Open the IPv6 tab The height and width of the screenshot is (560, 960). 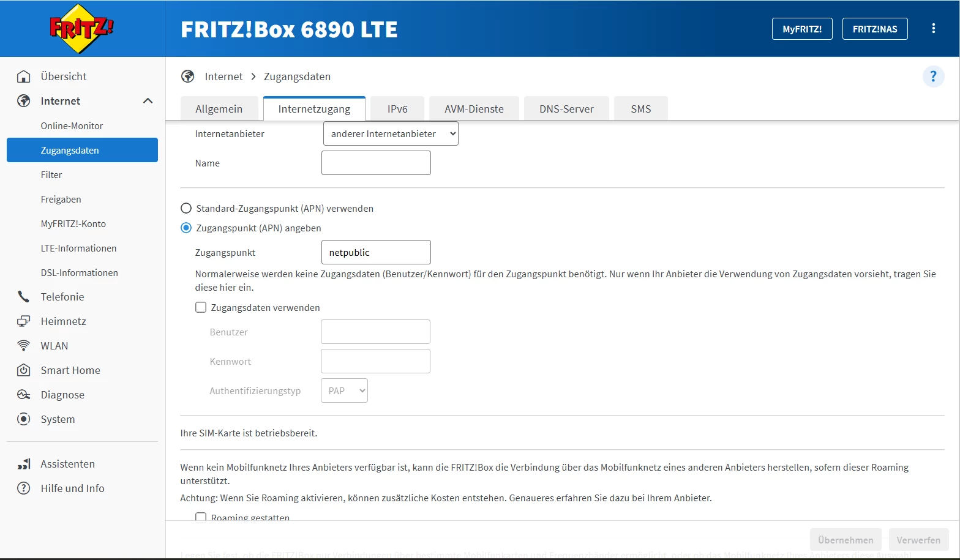coord(397,109)
